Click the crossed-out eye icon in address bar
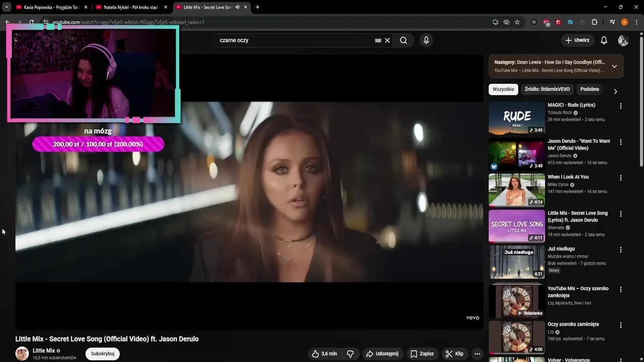The image size is (644, 362). (506, 22)
